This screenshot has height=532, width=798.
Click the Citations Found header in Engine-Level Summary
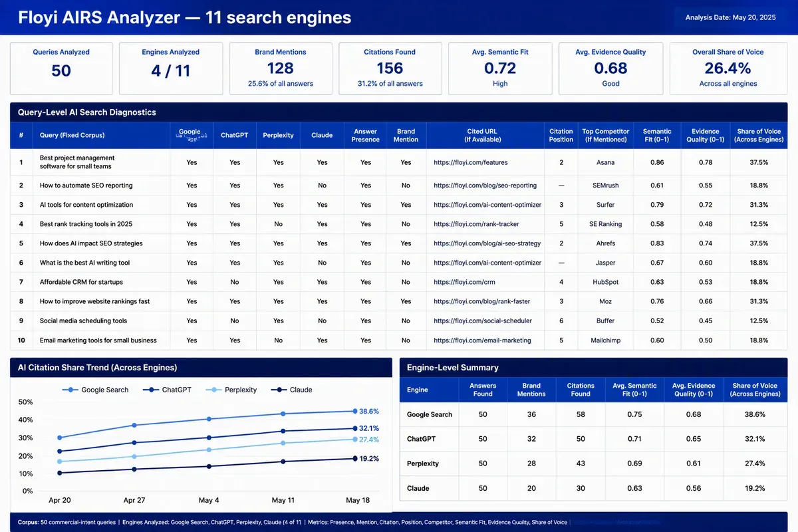tap(581, 390)
